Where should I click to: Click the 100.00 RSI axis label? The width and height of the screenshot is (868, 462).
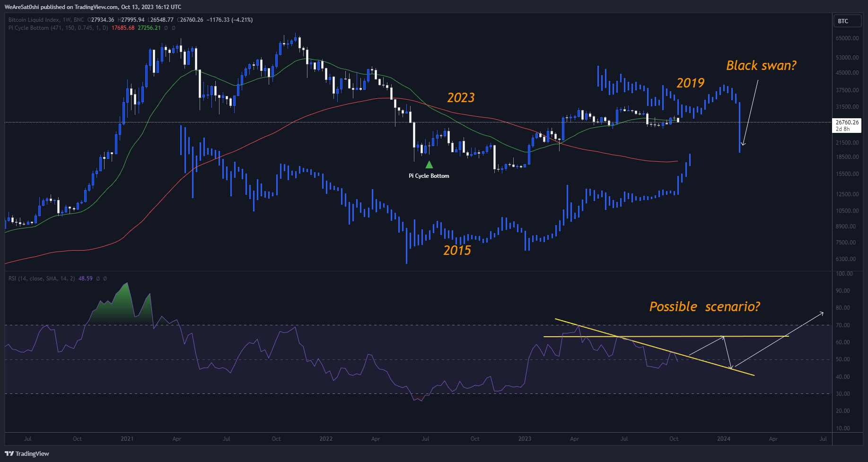(844, 274)
